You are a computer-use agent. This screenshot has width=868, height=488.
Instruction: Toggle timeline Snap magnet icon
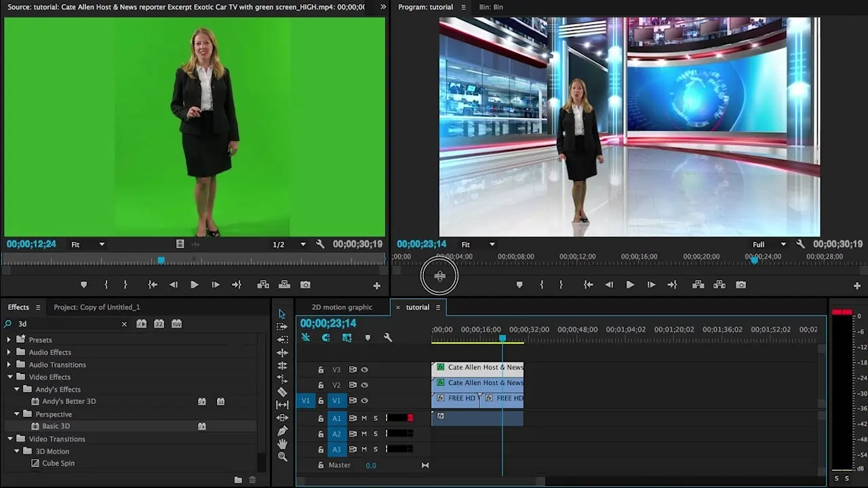coord(325,338)
